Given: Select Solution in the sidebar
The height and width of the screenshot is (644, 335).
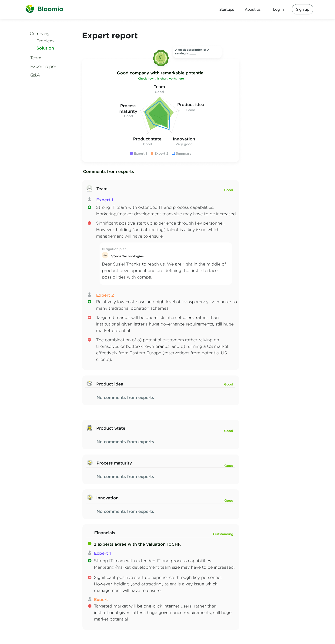Looking at the screenshot, I should [45, 48].
